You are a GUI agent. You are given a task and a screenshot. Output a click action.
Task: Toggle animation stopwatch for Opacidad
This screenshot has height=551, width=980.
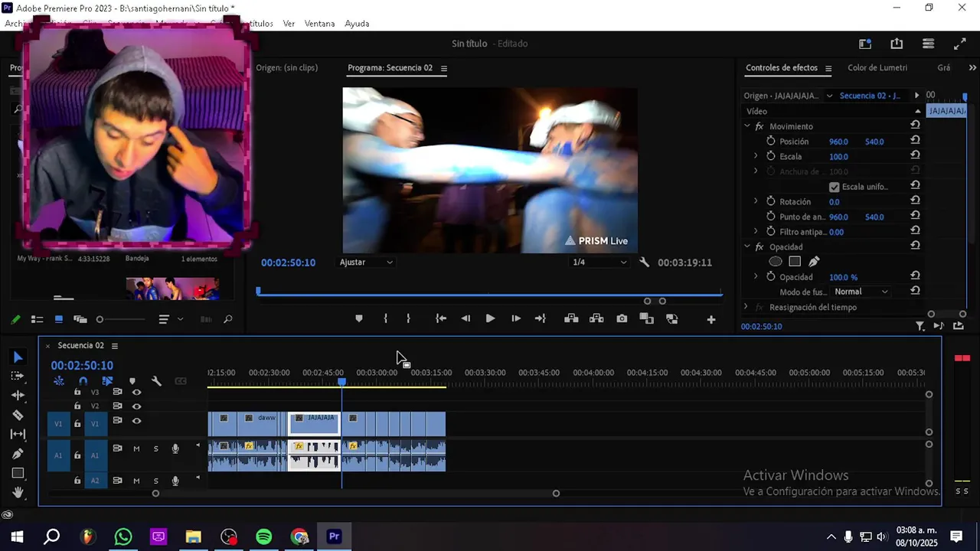(771, 277)
